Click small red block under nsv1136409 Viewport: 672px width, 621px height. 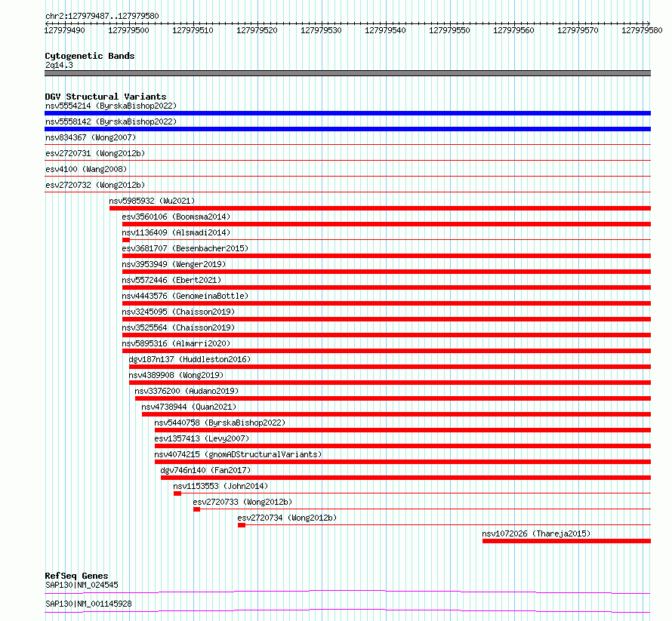[x=126, y=240]
